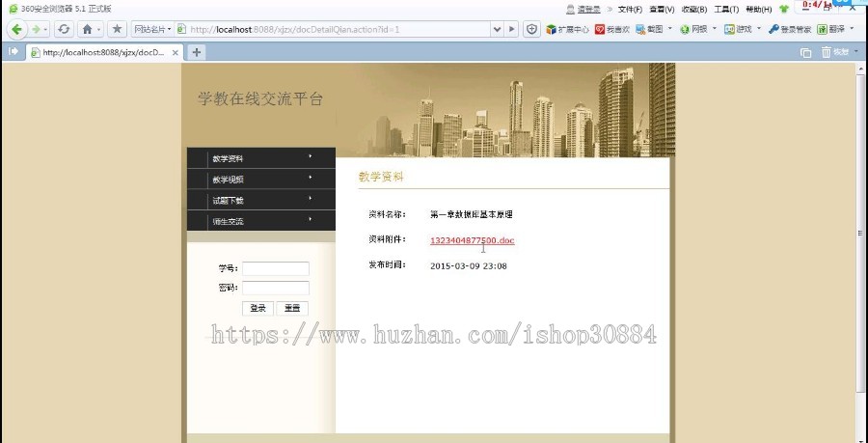
Task: Click the 教学资料 content heading
Action: 381,178
